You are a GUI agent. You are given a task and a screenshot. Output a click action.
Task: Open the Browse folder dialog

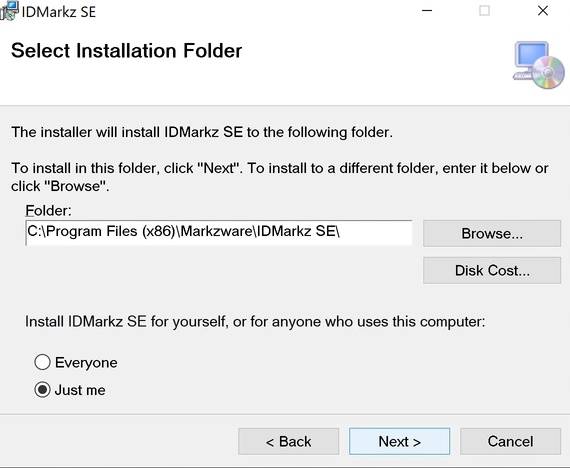[492, 233]
